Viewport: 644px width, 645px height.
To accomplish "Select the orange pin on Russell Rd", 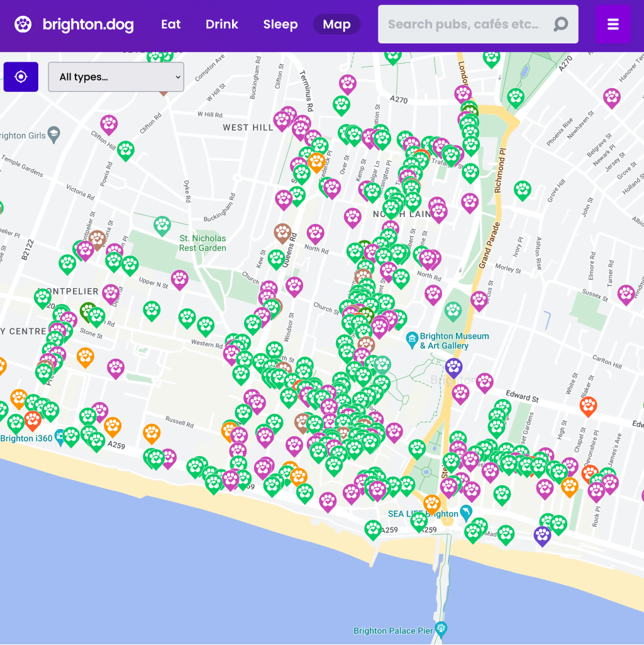I will [x=152, y=434].
